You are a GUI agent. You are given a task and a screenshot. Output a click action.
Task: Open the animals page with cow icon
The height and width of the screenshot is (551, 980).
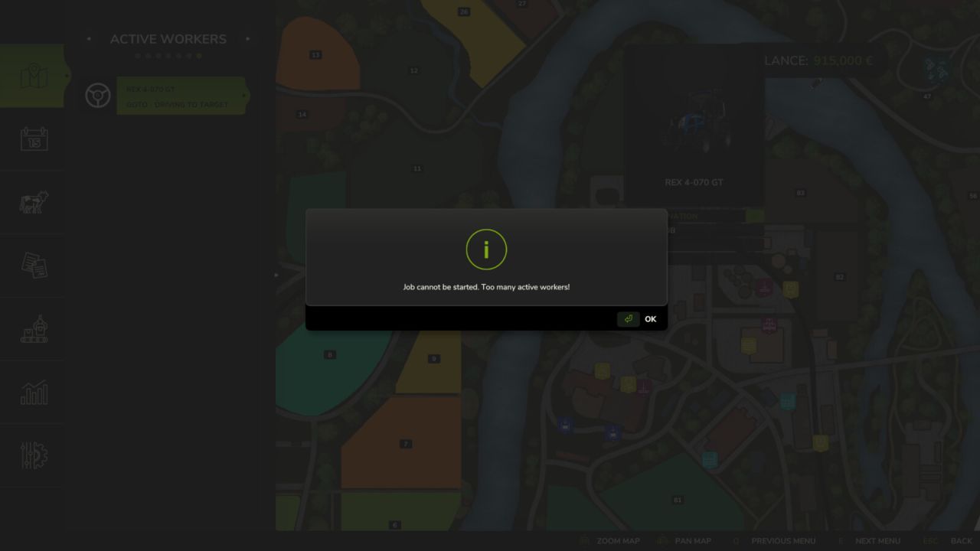point(34,202)
